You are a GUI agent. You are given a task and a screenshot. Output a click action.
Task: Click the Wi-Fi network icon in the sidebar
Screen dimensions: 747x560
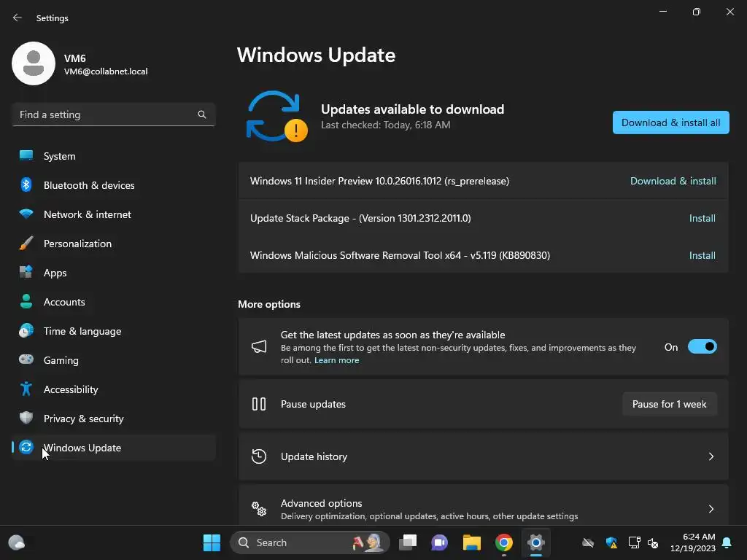click(26, 214)
